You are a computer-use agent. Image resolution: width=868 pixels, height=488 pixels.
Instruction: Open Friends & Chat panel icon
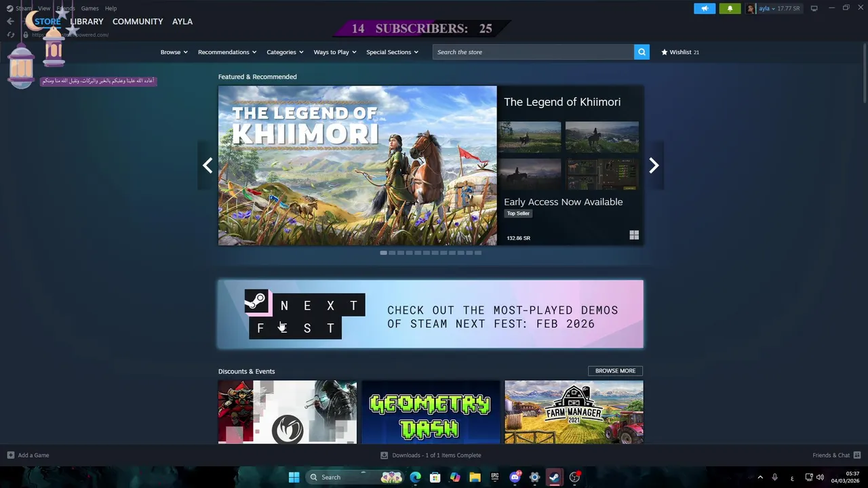click(x=857, y=455)
